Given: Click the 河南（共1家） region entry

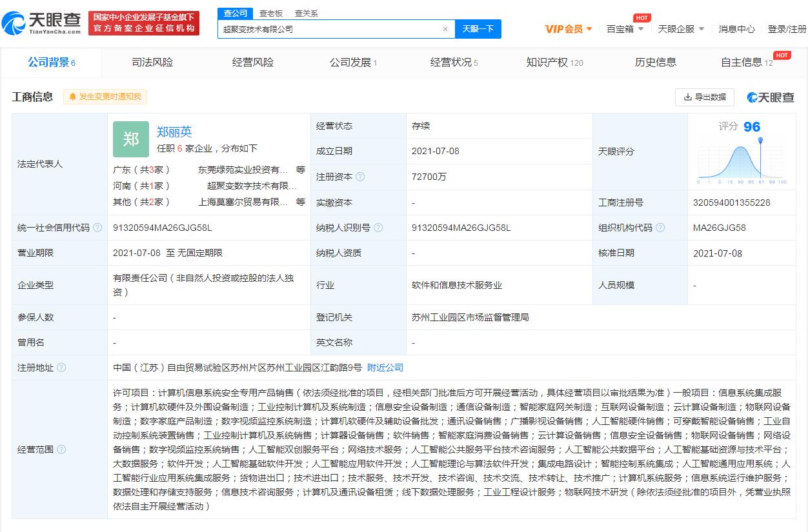Looking at the screenshot, I should coord(142,186).
